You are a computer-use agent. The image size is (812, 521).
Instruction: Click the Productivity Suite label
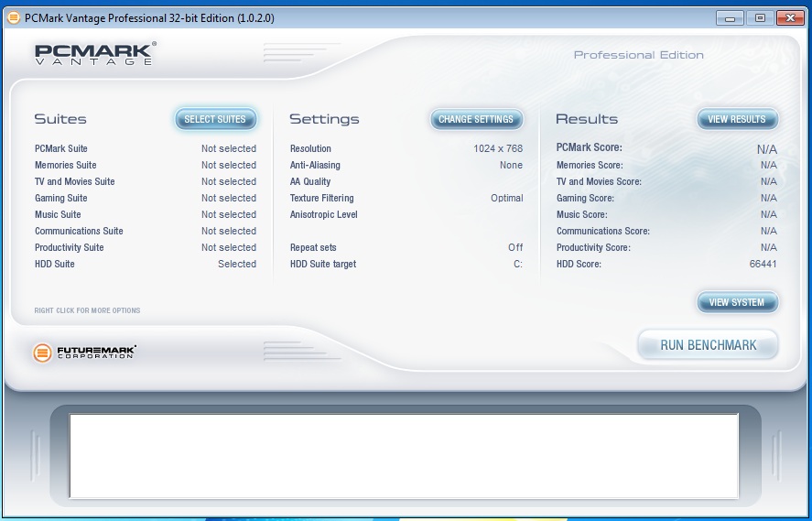click(69, 247)
